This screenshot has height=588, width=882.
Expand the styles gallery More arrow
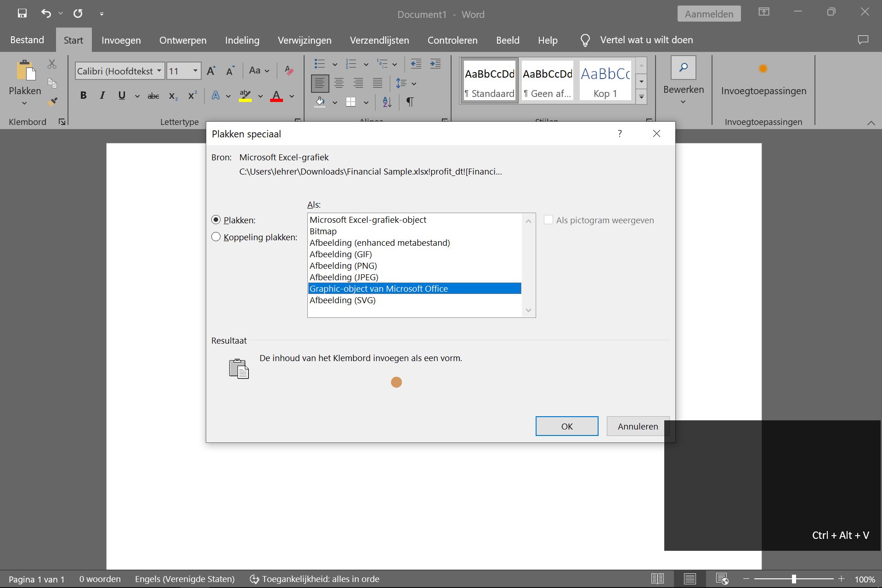[x=641, y=96]
